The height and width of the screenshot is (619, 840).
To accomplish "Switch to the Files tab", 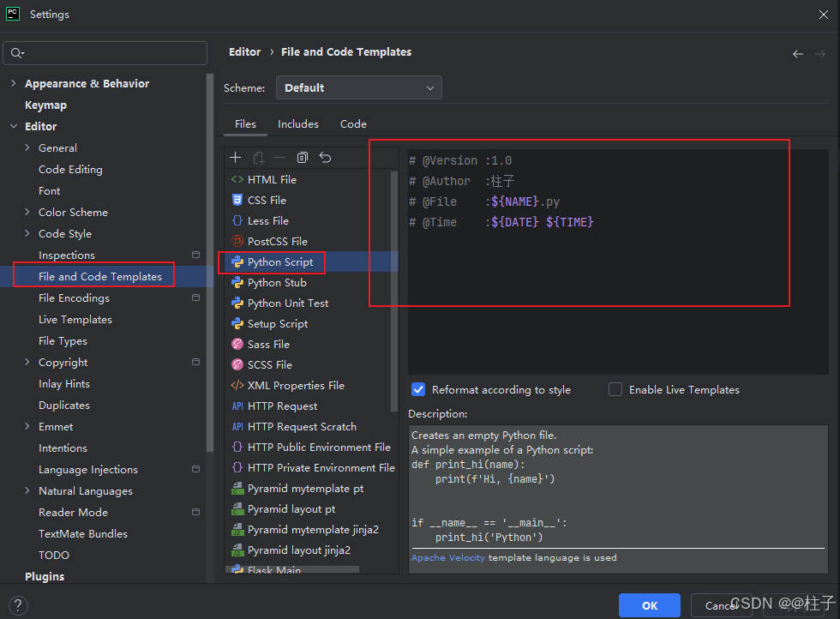I will (x=245, y=123).
